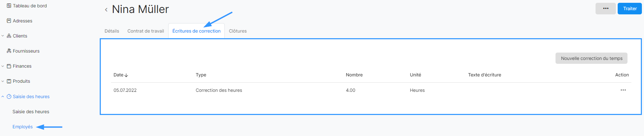Image resolution: width=644 pixels, height=136 pixels.
Task: Go back using arrow beside Nina Müller
Action: (106, 10)
